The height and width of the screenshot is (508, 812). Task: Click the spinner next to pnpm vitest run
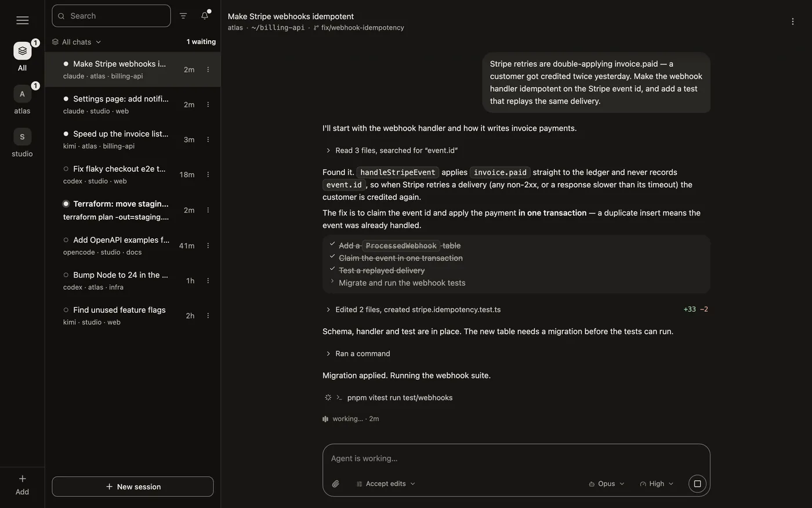pos(328,398)
